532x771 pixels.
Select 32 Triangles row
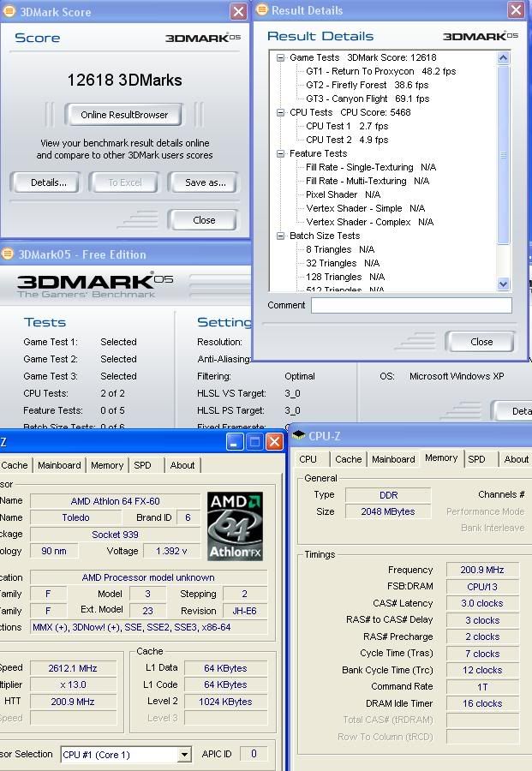pyautogui.click(x=342, y=264)
